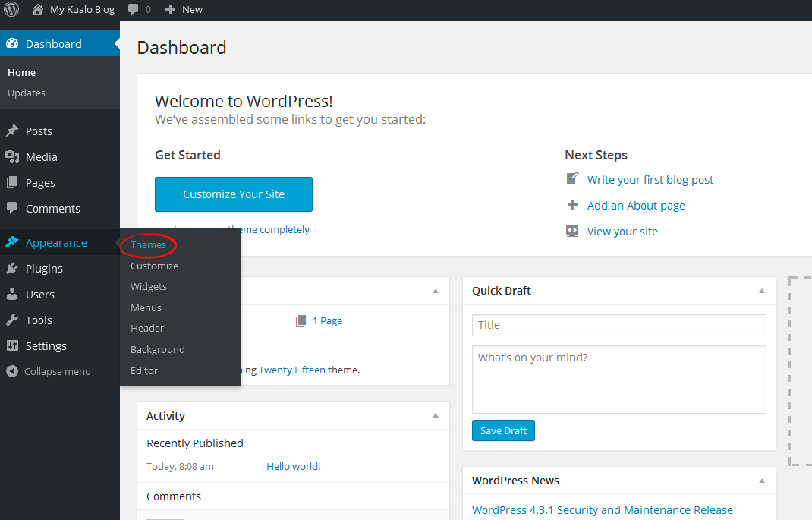The width and height of the screenshot is (812, 520).
Task: Collapse the WordPress News widget
Action: [762, 481]
